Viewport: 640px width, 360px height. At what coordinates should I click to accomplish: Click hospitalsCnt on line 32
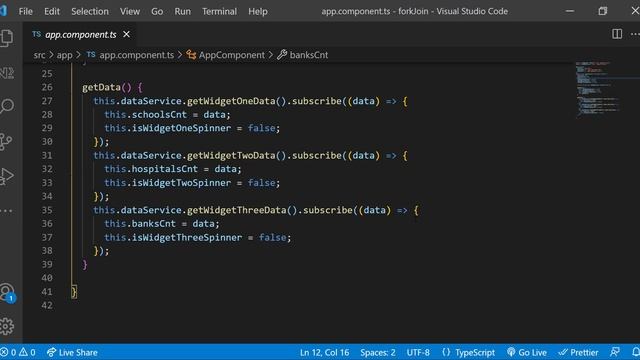pos(165,169)
